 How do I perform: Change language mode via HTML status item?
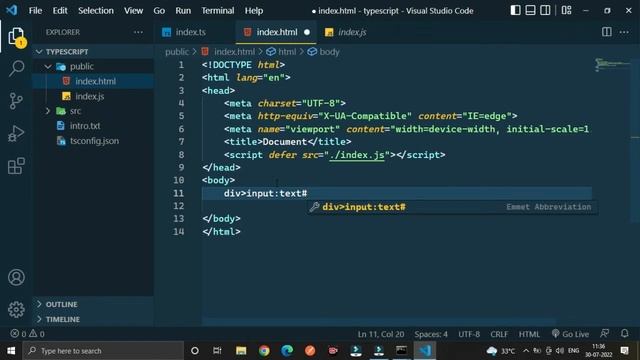click(529, 334)
